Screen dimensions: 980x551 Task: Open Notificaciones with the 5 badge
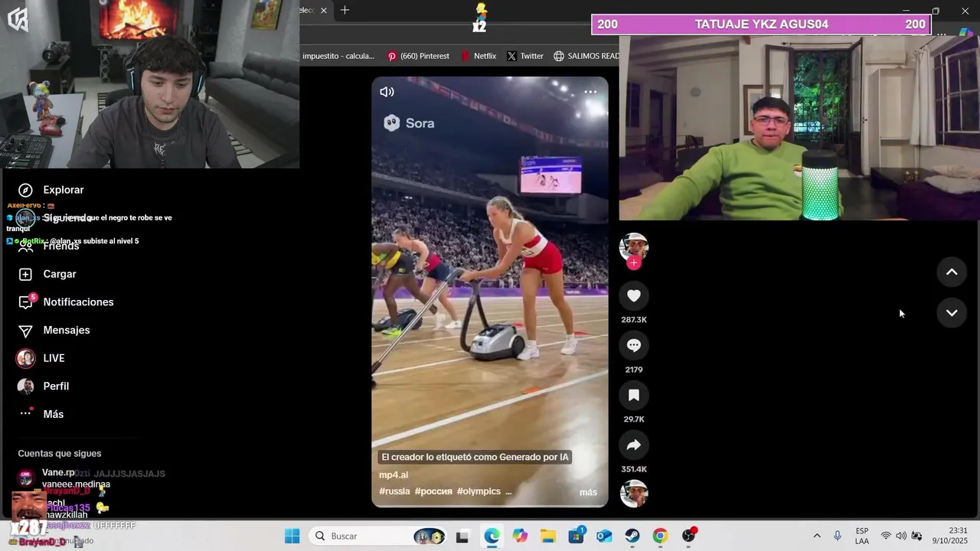point(26,302)
